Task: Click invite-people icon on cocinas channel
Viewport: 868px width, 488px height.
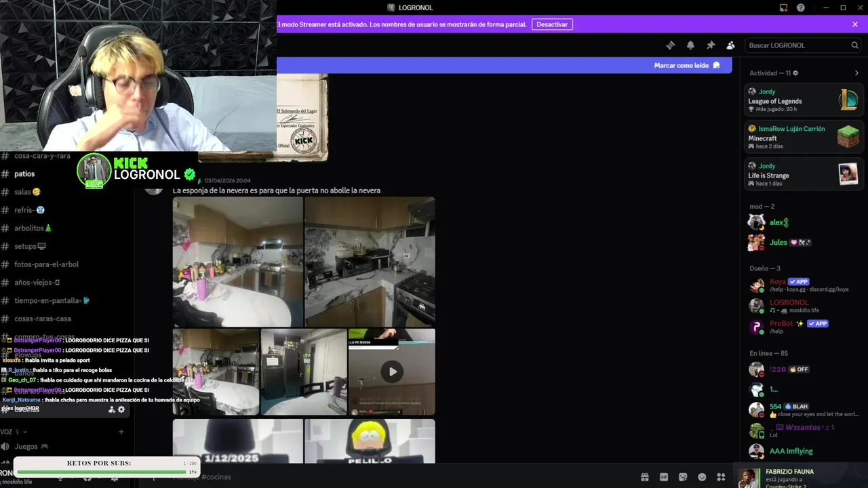Action: tap(112, 409)
